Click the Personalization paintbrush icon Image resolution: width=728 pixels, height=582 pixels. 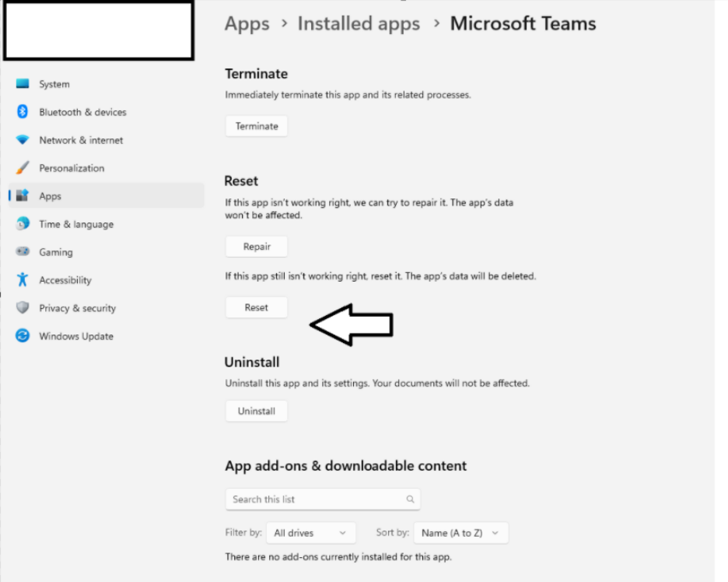tap(23, 168)
